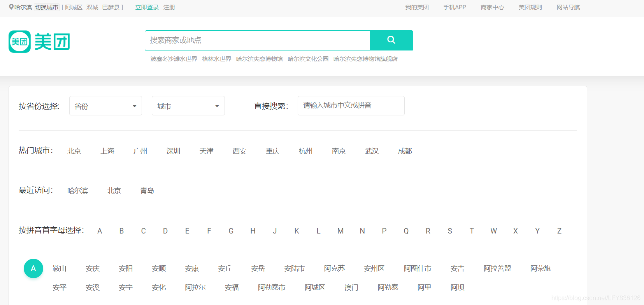Choose hot city 杭州

pos(306,151)
